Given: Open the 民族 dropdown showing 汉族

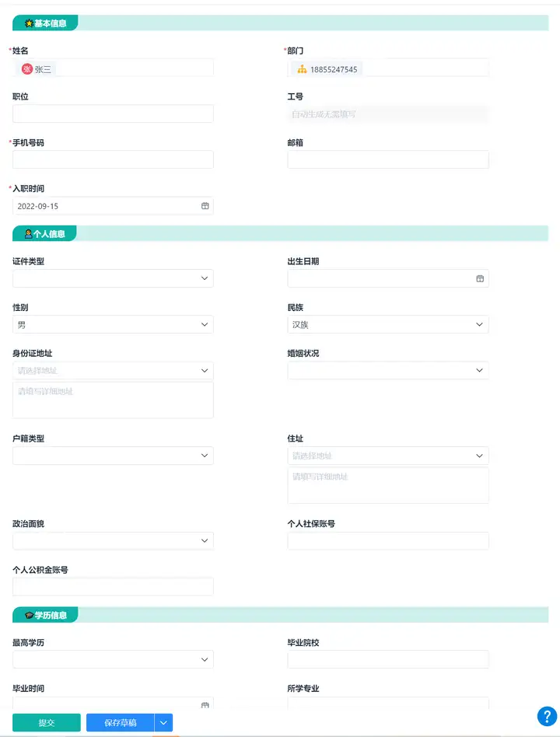Looking at the screenshot, I should (388, 324).
